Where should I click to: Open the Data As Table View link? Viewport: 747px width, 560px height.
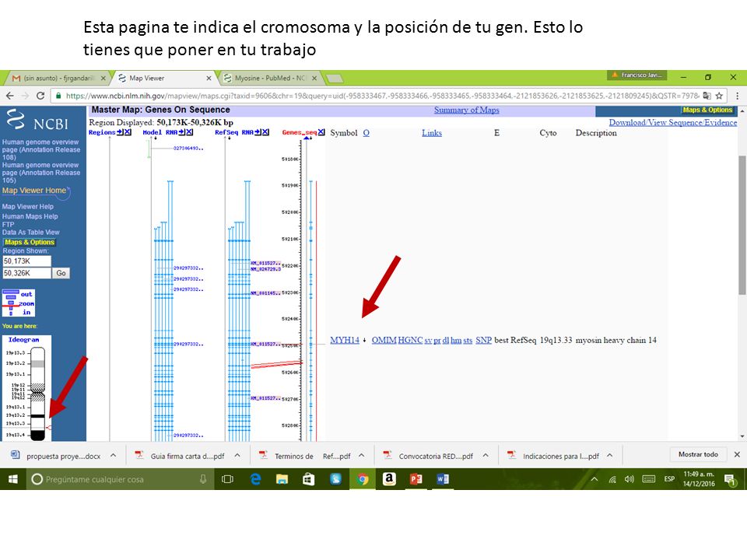pyautogui.click(x=31, y=233)
